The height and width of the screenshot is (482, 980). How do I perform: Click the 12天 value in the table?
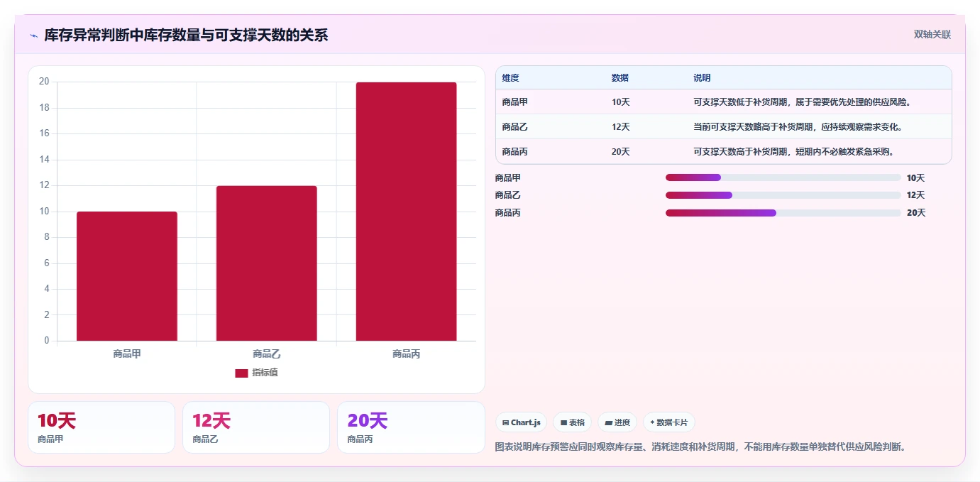point(620,127)
